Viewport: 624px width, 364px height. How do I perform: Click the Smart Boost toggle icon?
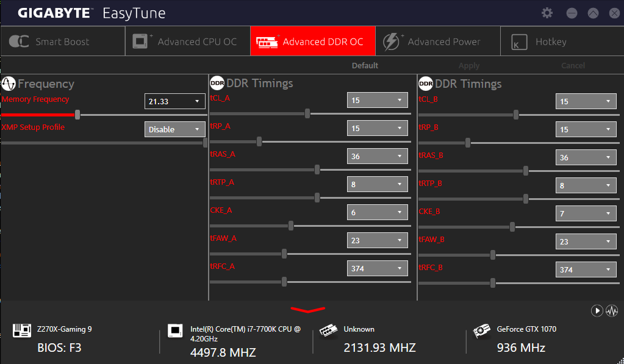click(x=19, y=41)
